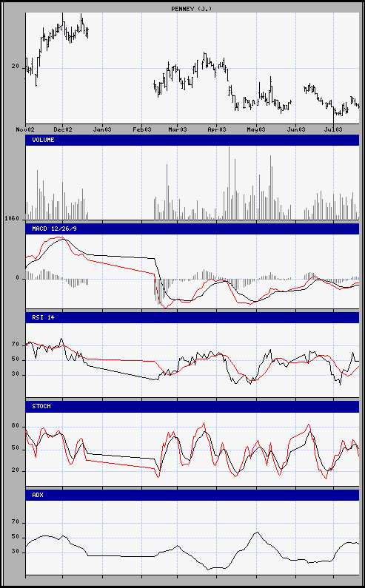
Task: Select the Mar03 date axis label
Action: pos(178,129)
